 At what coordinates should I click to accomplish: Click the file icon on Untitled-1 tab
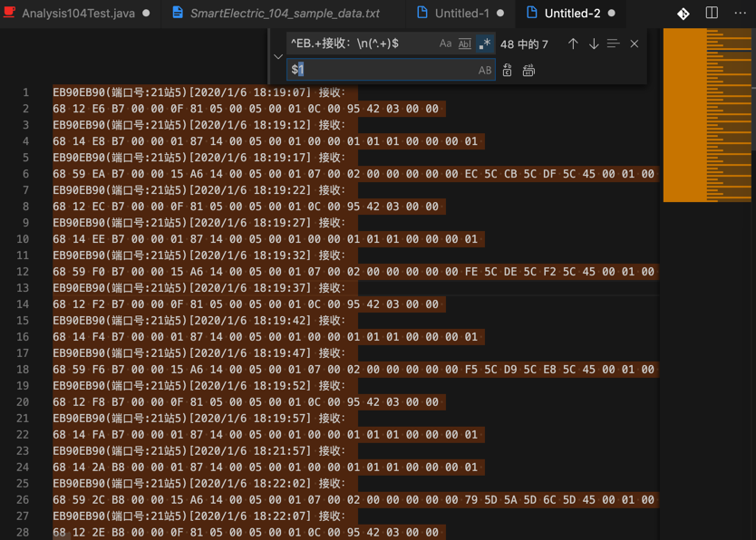point(422,13)
